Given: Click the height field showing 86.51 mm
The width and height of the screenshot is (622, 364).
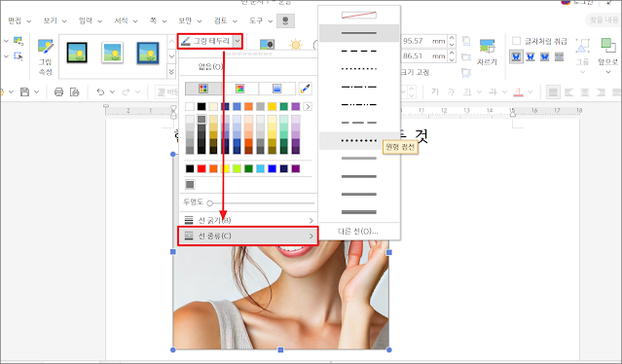Looking at the screenshot, I should 423,55.
